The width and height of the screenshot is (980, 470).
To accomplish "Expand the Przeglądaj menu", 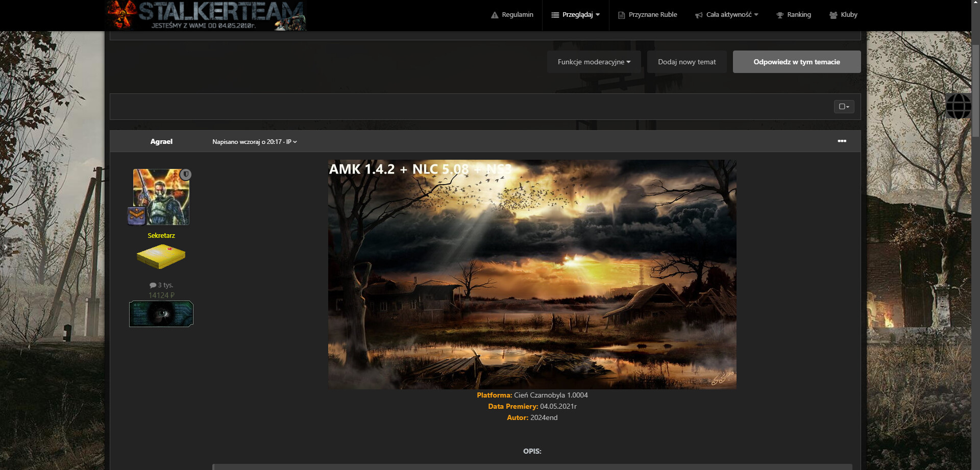I will point(576,15).
